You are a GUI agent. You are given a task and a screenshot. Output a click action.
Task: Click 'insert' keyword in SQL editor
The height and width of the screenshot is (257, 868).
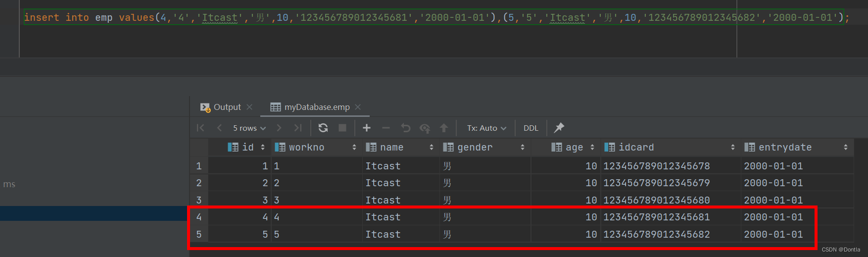pos(42,17)
